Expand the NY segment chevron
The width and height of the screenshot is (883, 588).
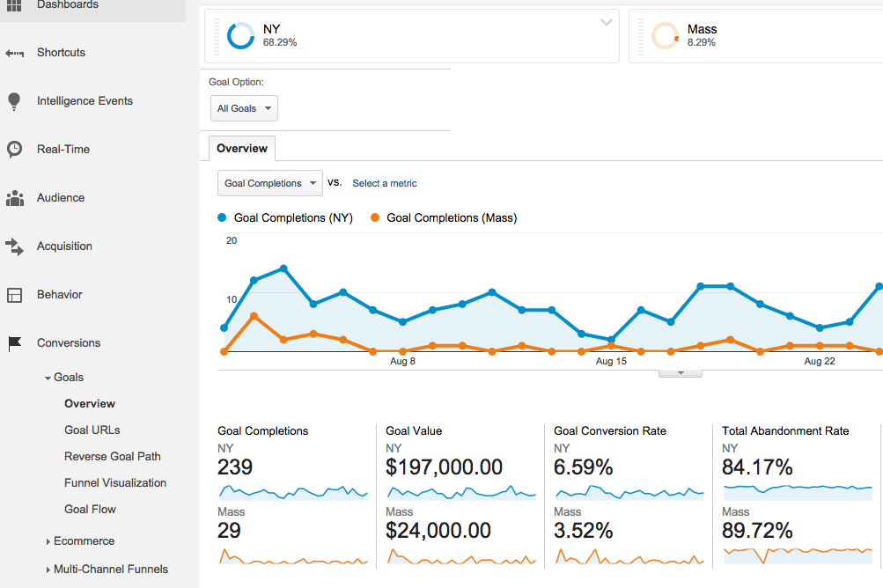point(606,23)
